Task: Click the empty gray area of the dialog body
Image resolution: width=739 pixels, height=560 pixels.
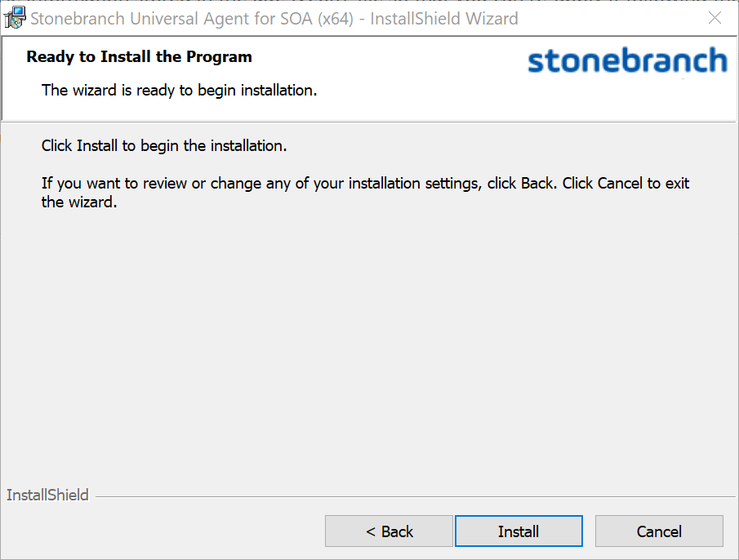Action: tap(367, 343)
